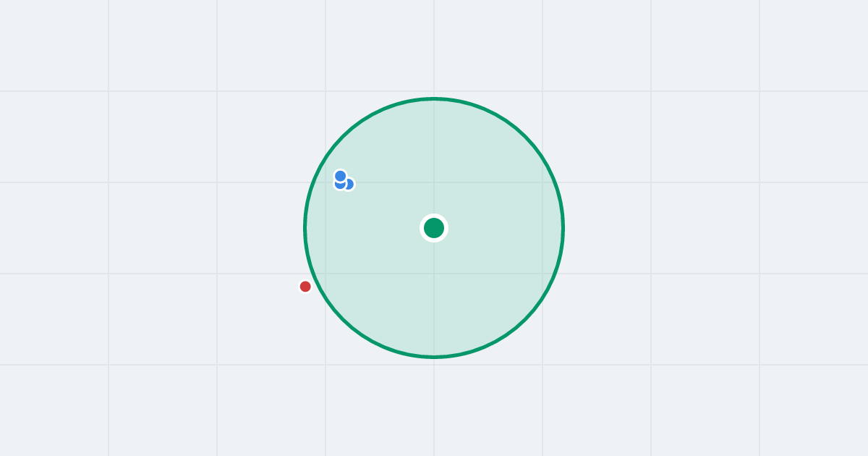Viewport: 868px width, 456px height.
Task: Select the topmost blue marker in the cluster
Action: (341, 176)
